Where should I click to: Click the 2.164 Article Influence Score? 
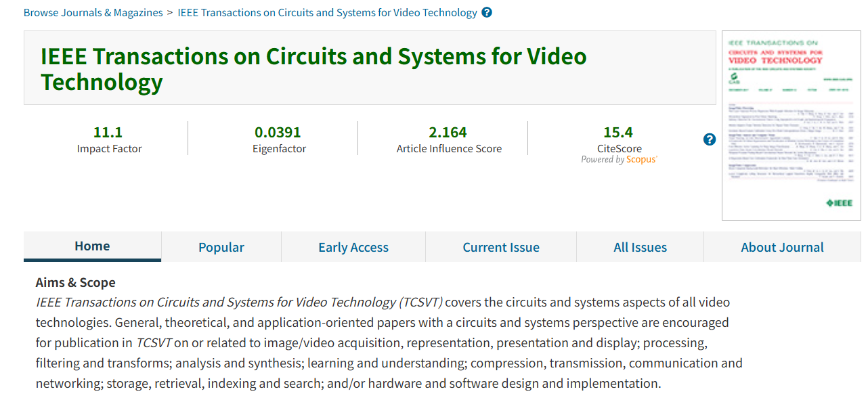point(448,132)
